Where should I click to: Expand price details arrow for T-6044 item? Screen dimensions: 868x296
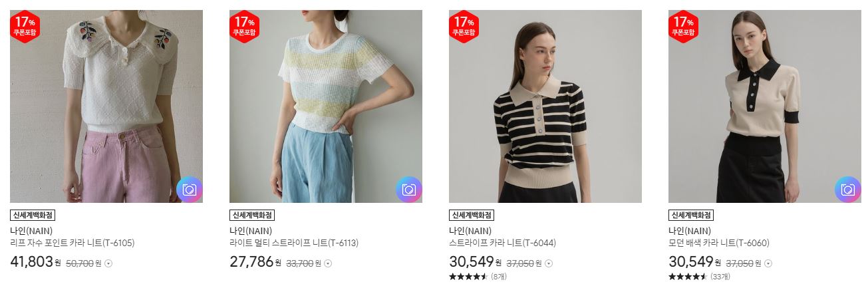click(x=548, y=263)
